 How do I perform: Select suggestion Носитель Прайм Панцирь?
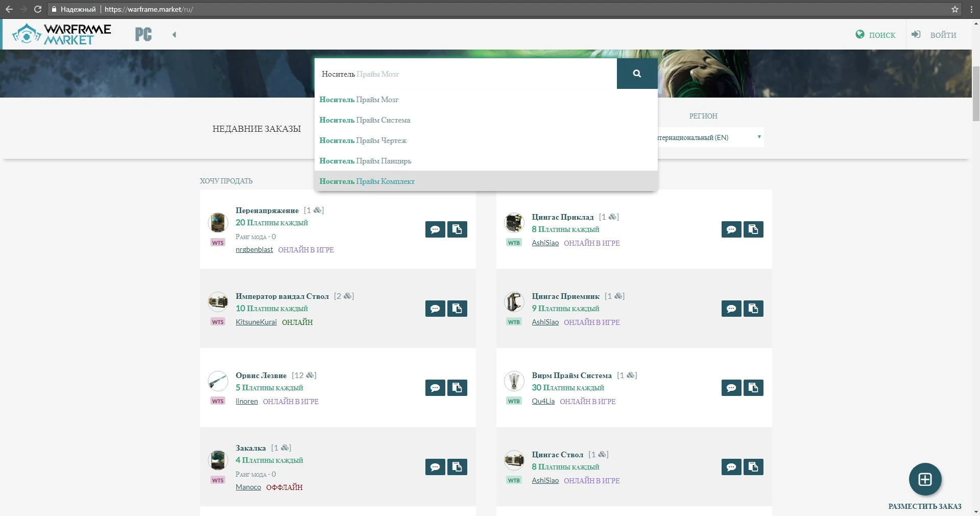coord(486,161)
